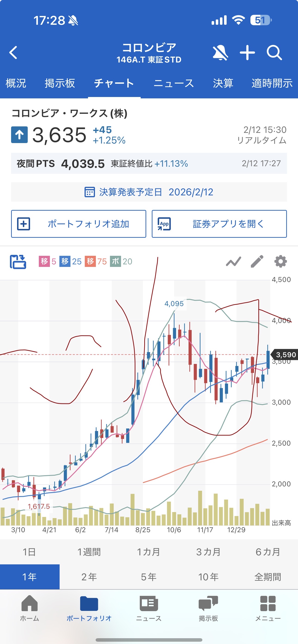
Task: Tap the line chart type icon
Action: point(233,262)
